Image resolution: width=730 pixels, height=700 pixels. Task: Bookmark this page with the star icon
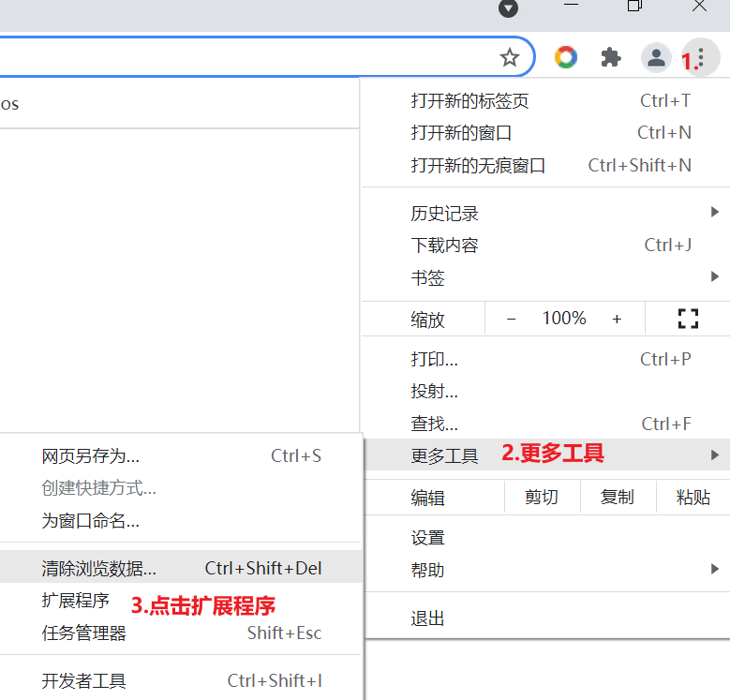[510, 58]
